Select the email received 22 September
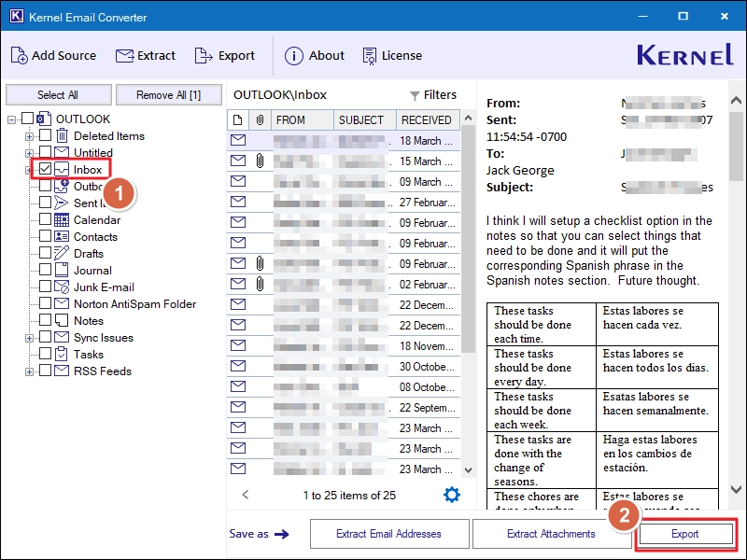The width and height of the screenshot is (747, 560). tap(344, 407)
